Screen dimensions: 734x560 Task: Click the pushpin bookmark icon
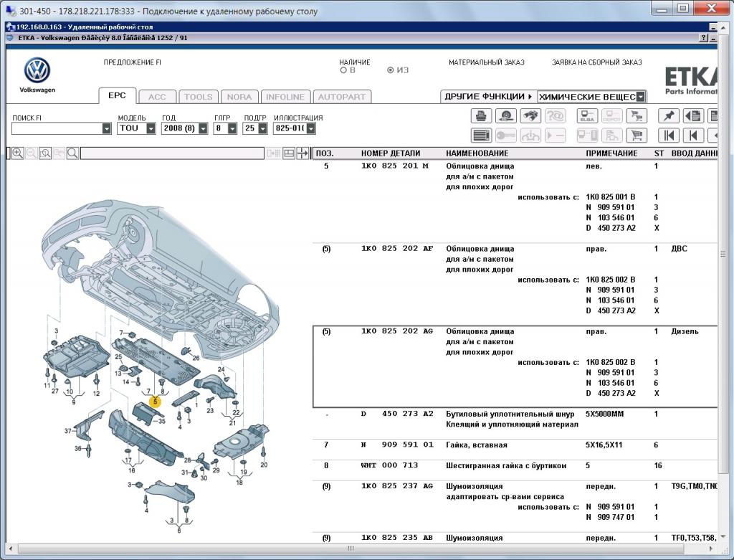pos(669,115)
